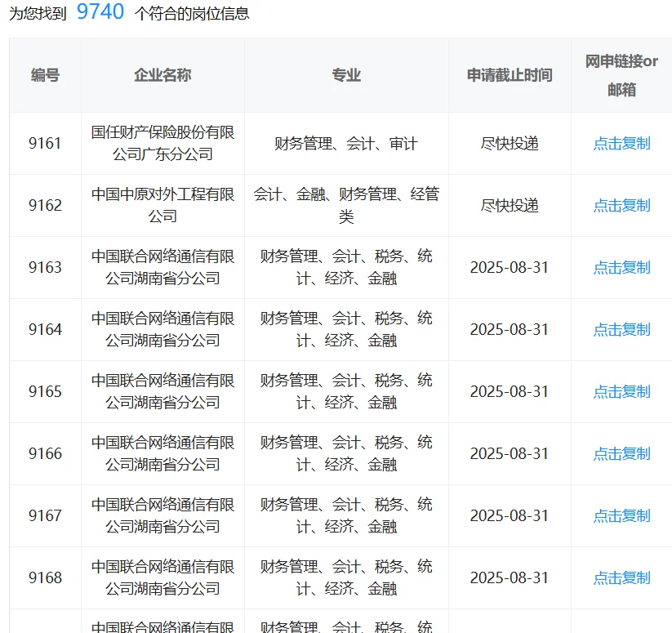672x633 pixels.
Task: Click the job number cell 9165
Action: point(45,391)
